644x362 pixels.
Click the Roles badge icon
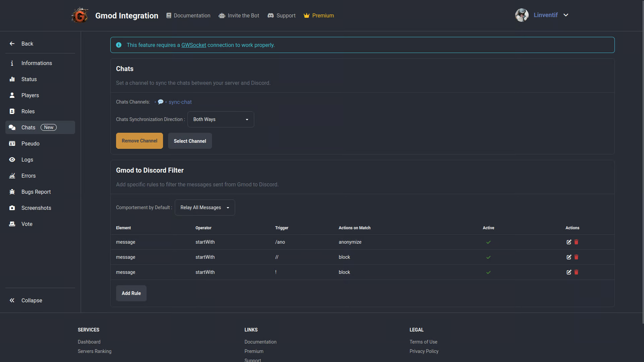tap(12, 111)
